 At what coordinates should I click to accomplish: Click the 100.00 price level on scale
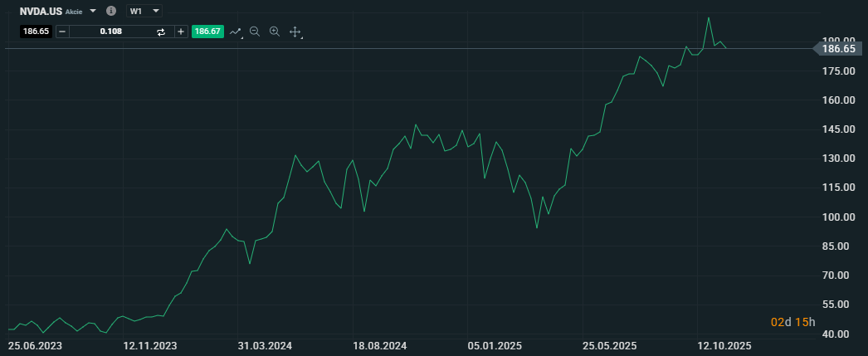click(838, 217)
